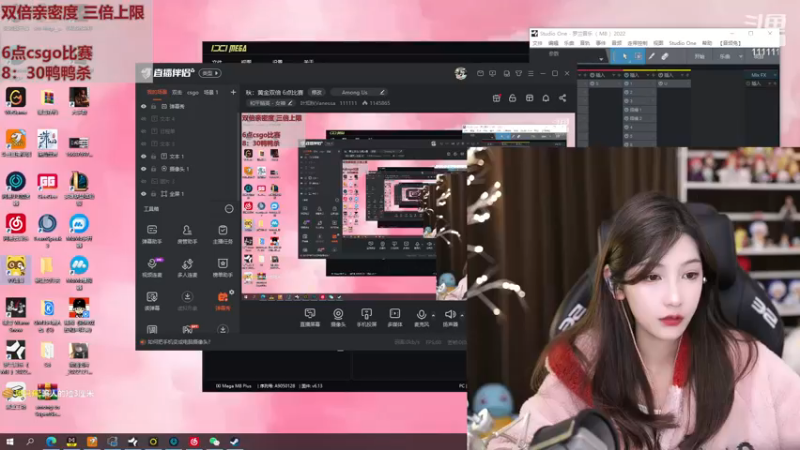Image resolution: width=800 pixels, height=450 pixels.
Task: Click the share icon in the streaming app header
Action: click(562, 98)
